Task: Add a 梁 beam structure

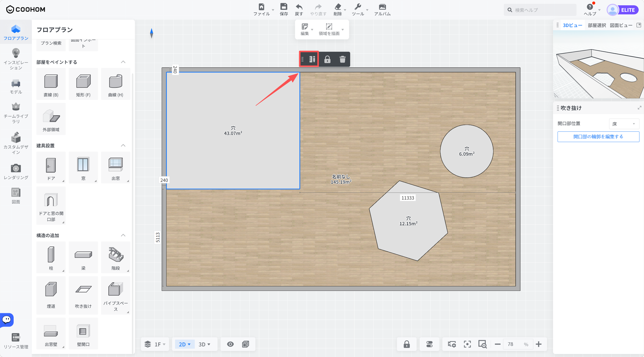Action: point(83,257)
